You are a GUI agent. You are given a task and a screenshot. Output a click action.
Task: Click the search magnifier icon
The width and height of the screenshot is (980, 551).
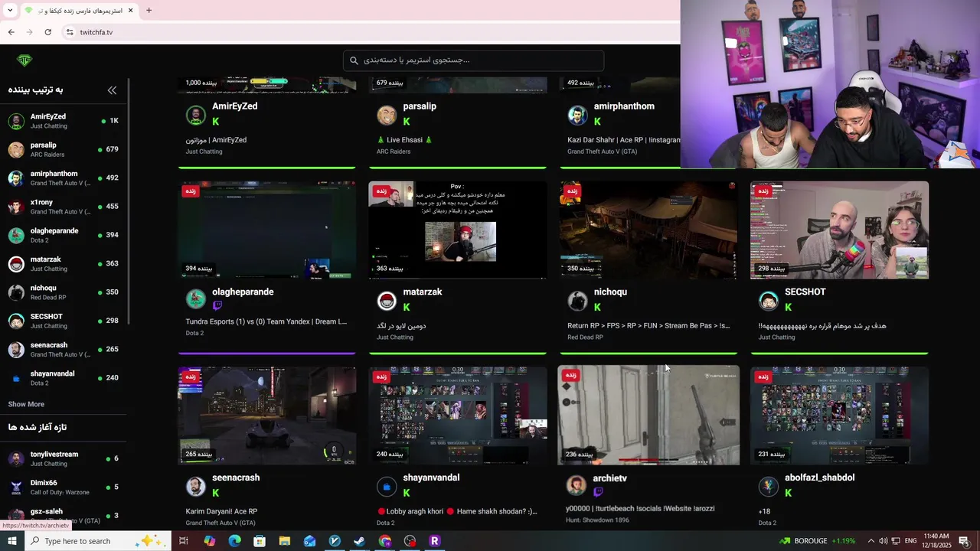click(x=354, y=60)
